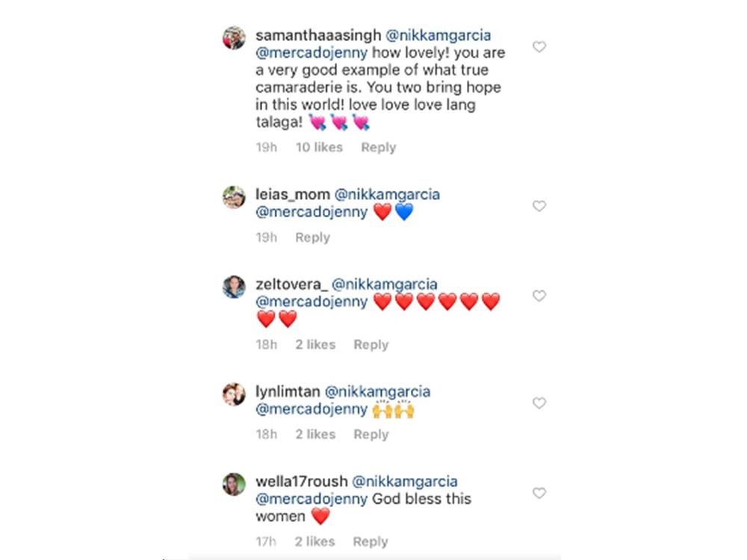This screenshot has width=747, height=560.
Task: Open @mercadojenny mention in lynlimtan's comment
Action: (311, 409)
